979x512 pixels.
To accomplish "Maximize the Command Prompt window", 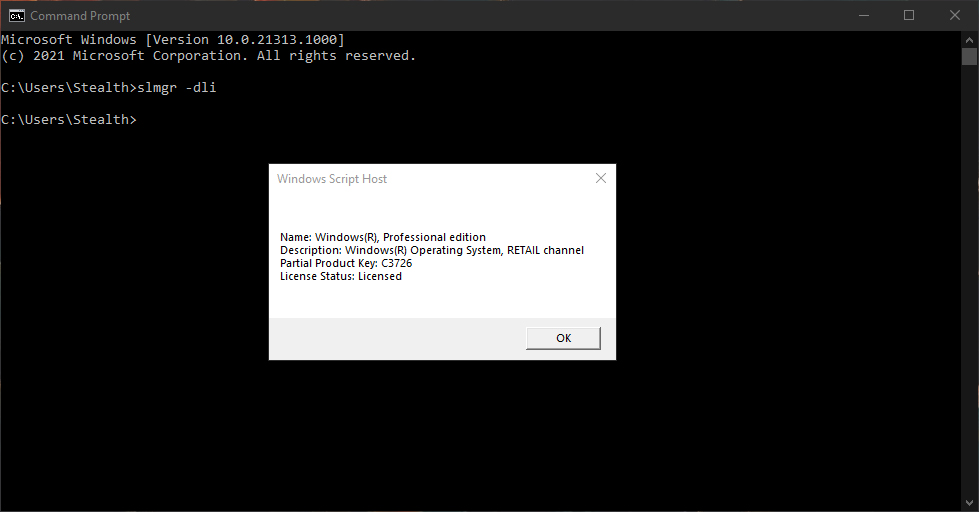I will tap(909, 16).
